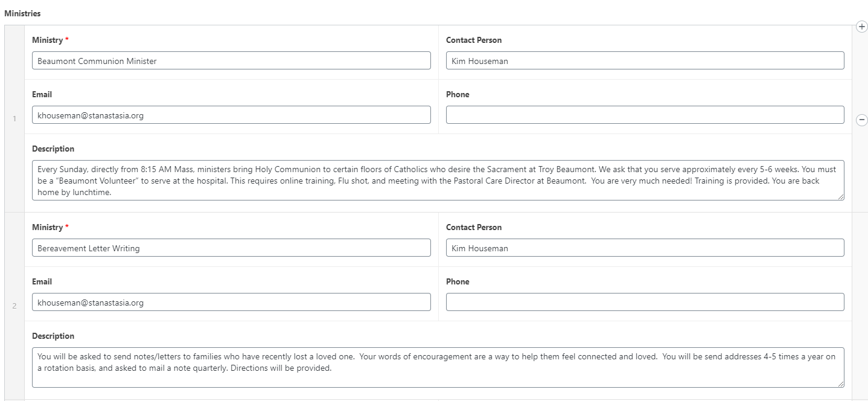Edit the Every Sunday description text area
This screenshot has width=868, height=401.
point(438,180)
